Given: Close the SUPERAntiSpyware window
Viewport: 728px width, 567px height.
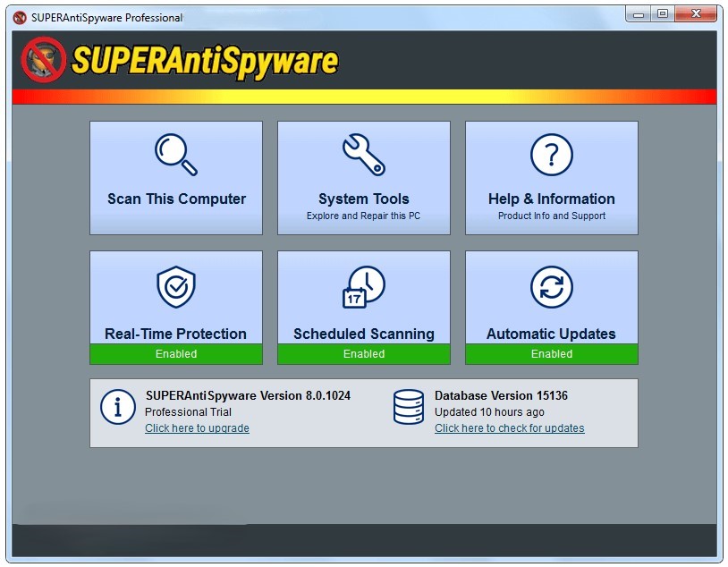Looking at the screenshot, I should coord(696,14).
